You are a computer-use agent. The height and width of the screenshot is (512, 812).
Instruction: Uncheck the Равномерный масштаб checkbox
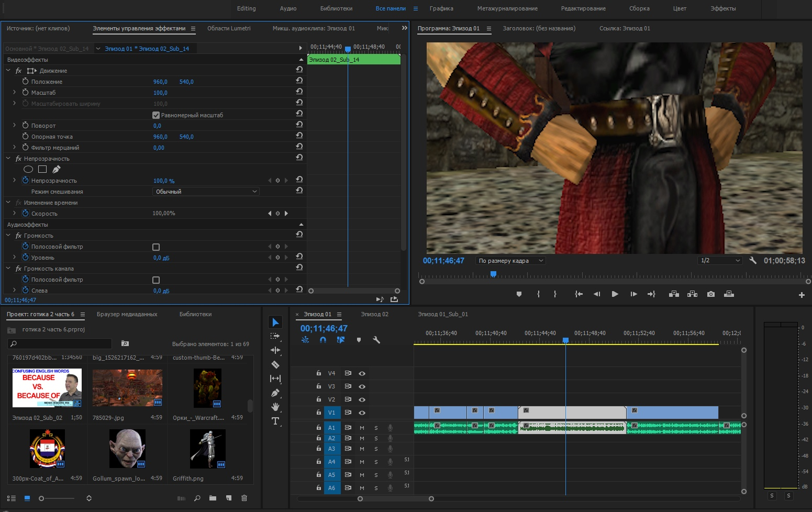(156, 115)
